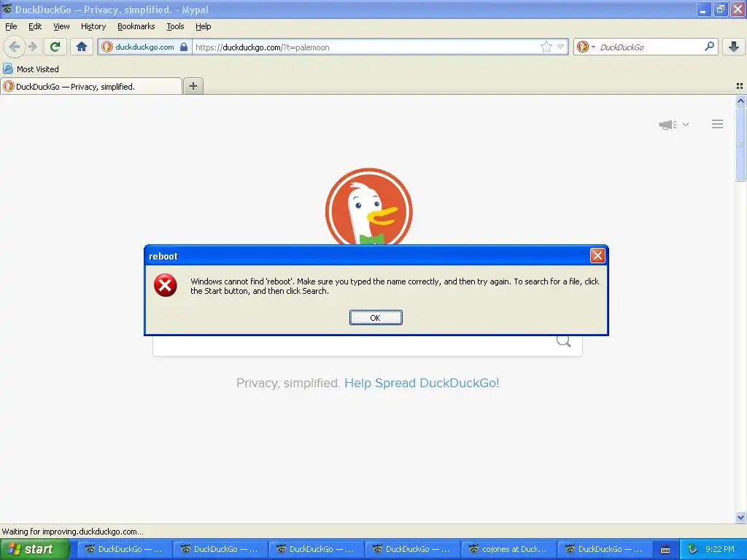Open the Most Visited bookmarks folder
The width and height of the screenshot is (747, 560).
click(x=31, y=69)
